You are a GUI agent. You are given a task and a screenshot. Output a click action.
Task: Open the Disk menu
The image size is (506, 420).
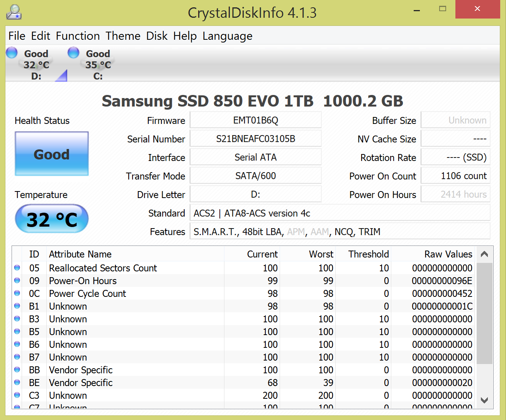pos(156,36)
